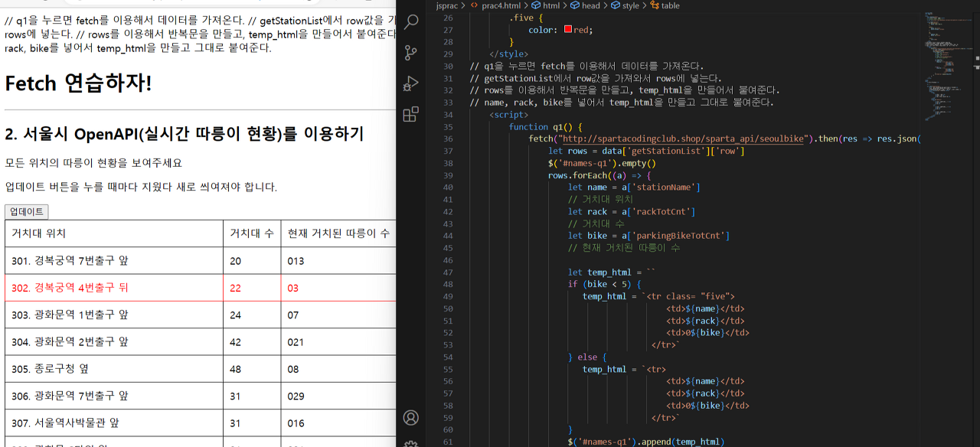Click the '모든 위치의 따릉이 현황을 보여주세요' text

click(x=93, y=163)
